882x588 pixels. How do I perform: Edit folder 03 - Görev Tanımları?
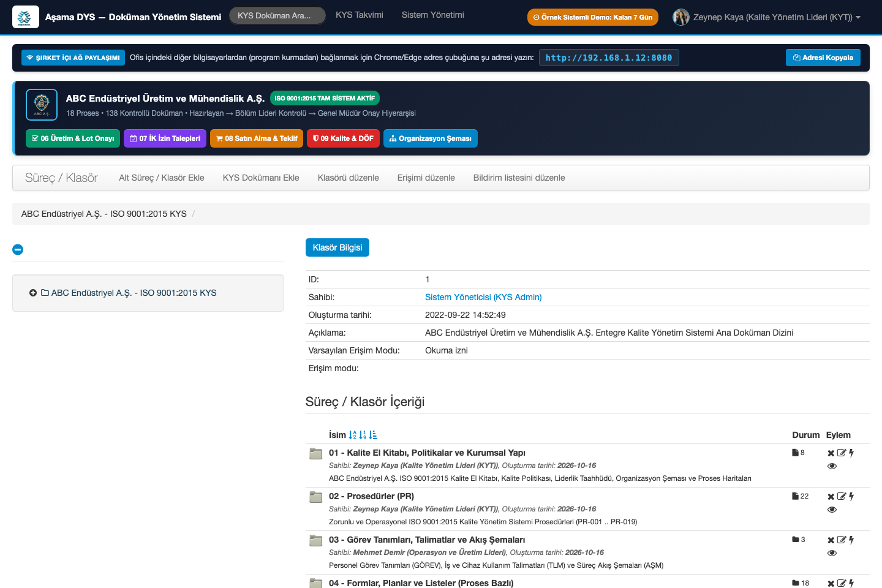(842, 540)
